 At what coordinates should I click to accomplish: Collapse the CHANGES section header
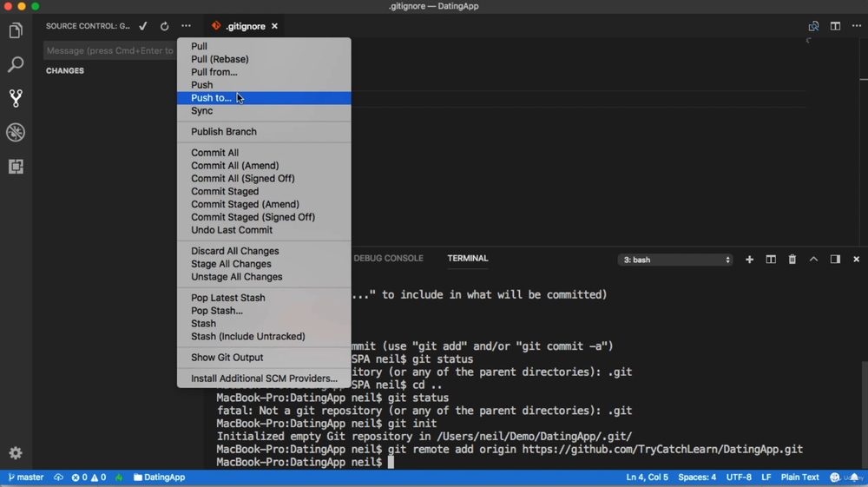[65, 71]
